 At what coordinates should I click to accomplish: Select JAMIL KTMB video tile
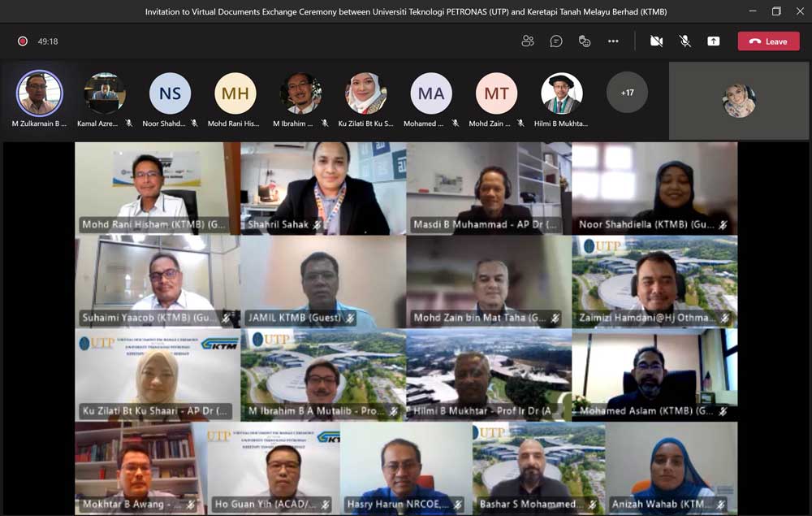pos(323,282)
